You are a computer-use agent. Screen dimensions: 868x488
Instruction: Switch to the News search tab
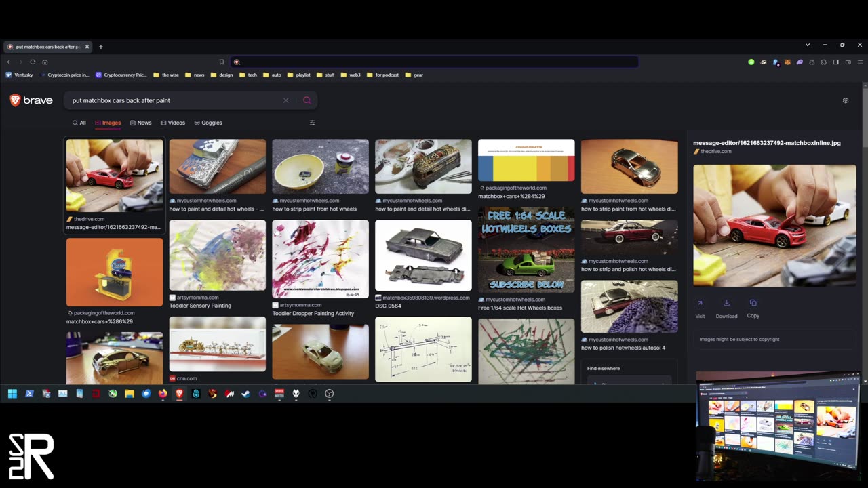pos(140,123)
